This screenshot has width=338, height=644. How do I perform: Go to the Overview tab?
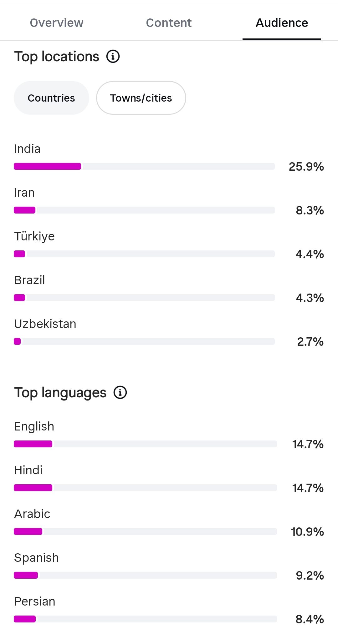tap(57, 23)
